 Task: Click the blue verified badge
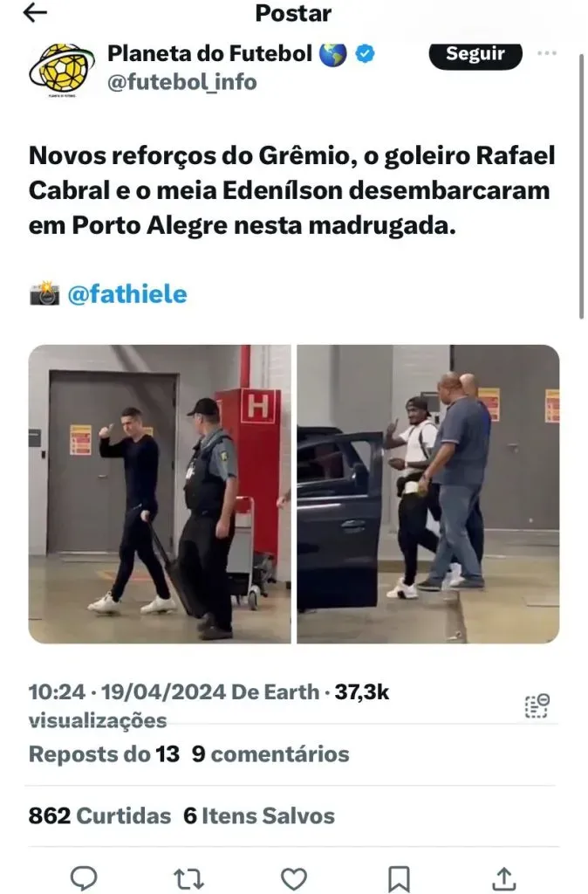tap(366, 53)
